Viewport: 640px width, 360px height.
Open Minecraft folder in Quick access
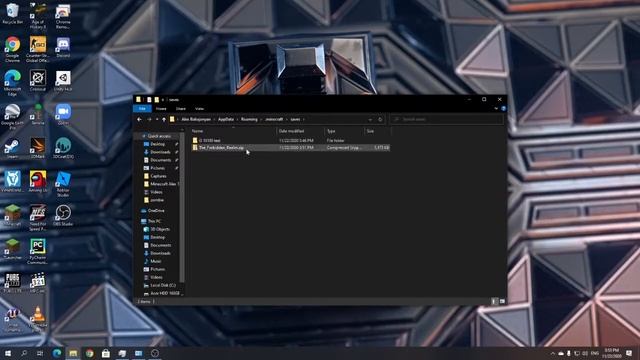point(161,184)
